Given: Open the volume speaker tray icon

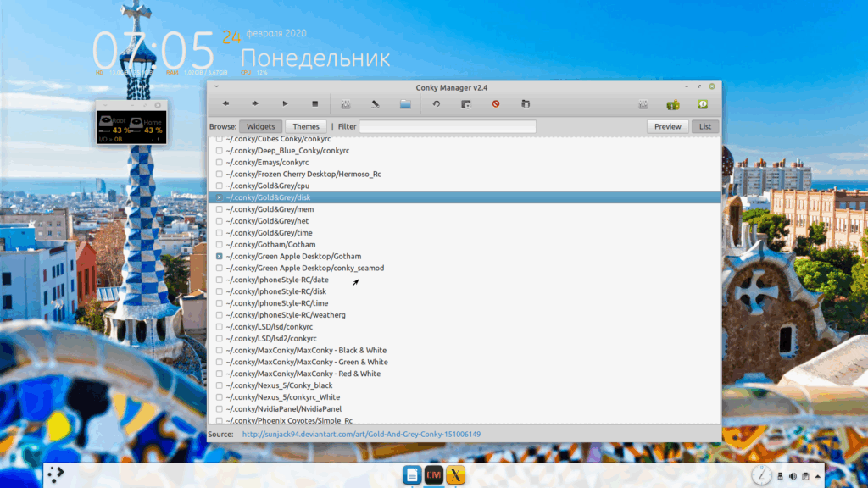Looking at the screenshot, I should click(793, 476).
